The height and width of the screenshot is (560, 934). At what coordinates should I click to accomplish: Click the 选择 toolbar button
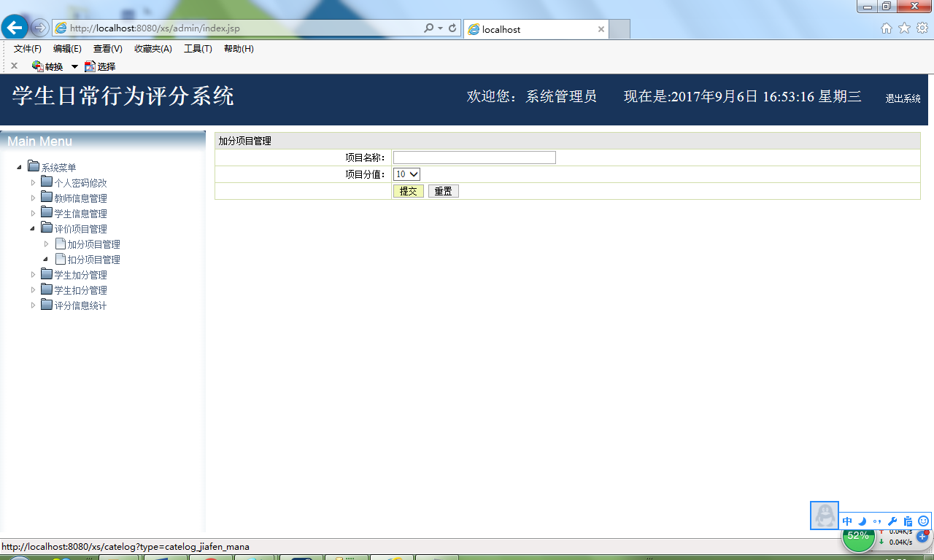point(100,66)
